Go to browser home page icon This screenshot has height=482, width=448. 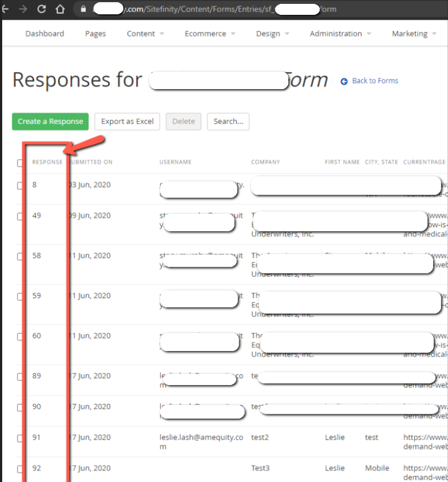60,9
